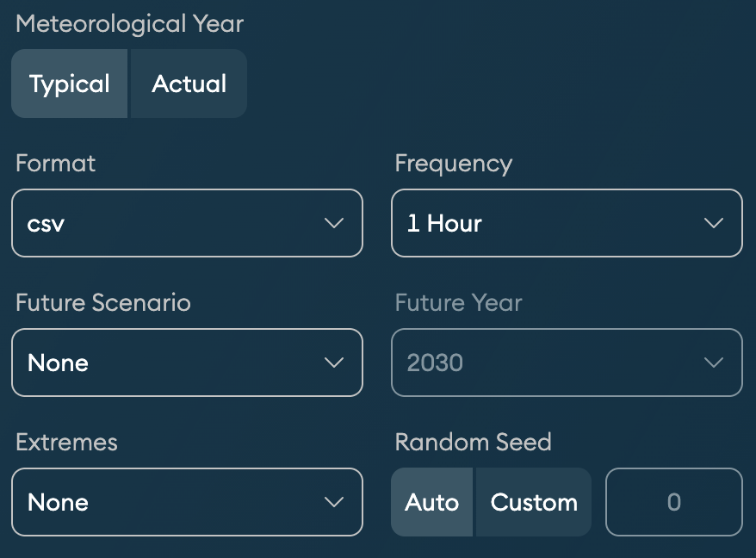Click the Future Scenario dropdown chevron
The image size is (756, 558).
(x=333, y=363)
